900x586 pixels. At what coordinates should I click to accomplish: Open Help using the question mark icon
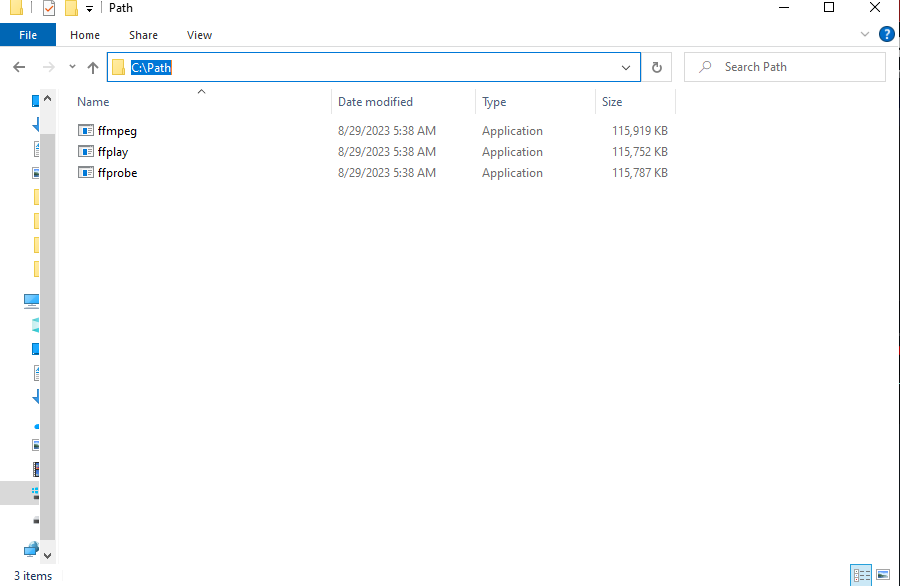(x=886, y=34)
